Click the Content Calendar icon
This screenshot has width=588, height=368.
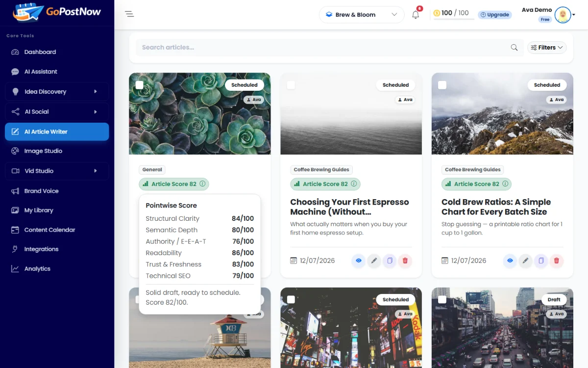[15, 230]
